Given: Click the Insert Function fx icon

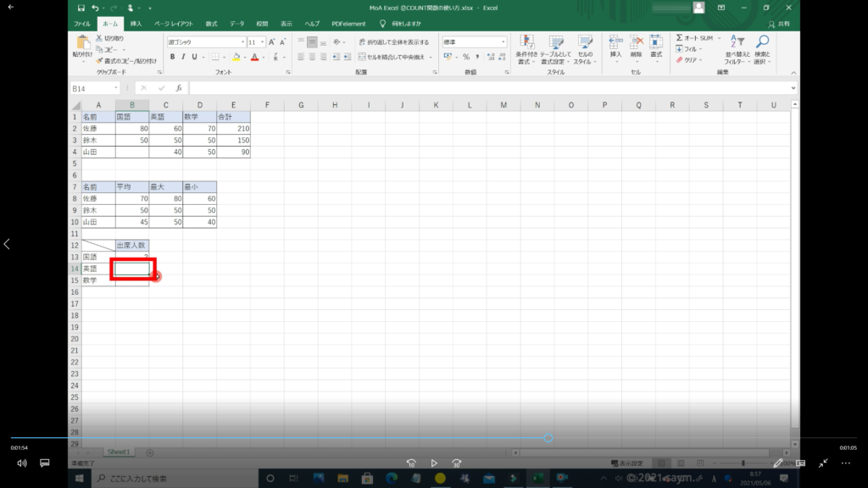Looking at the screenshot, I should pos(178,88).
